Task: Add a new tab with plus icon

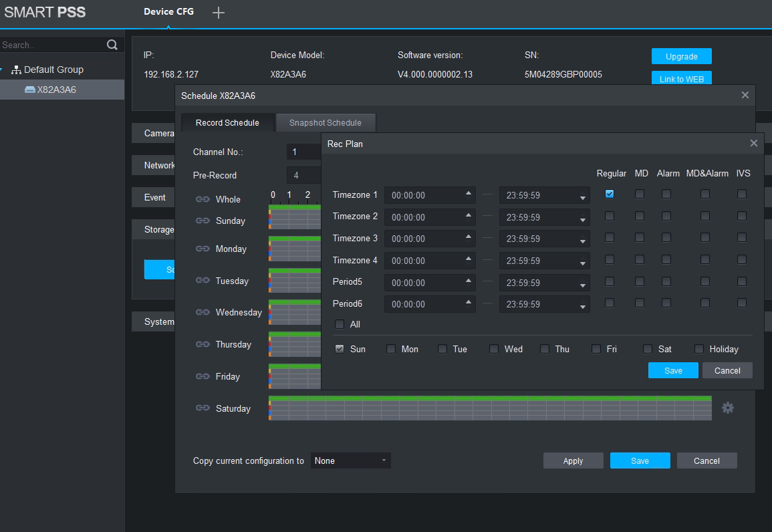Action: tap(219, 13)
